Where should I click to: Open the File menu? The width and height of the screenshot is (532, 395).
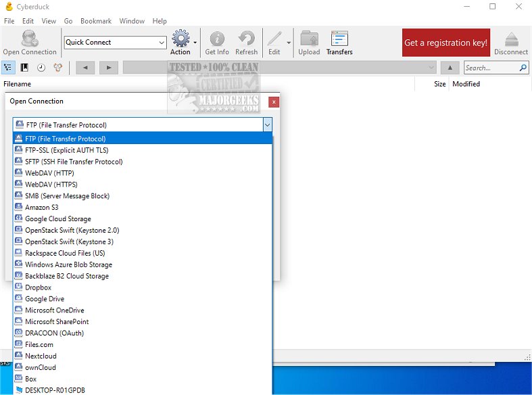tap(9, 21)
